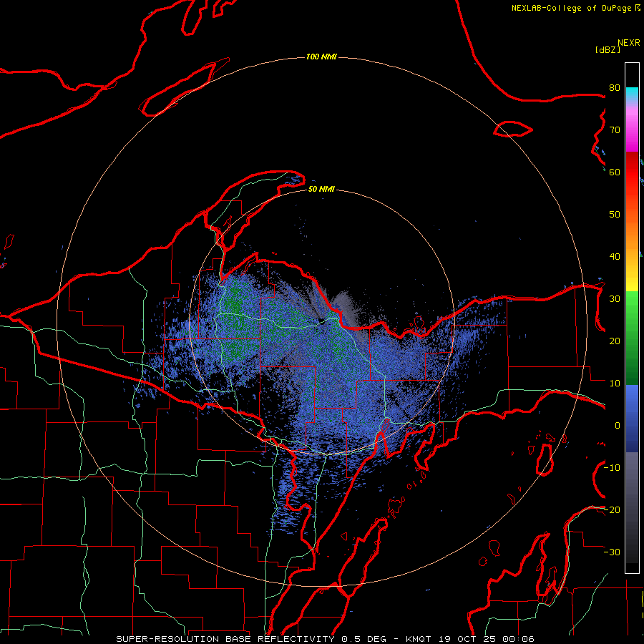This screenshot has width=644, height=644.
Task: Click the 20 dBZ scale value
Action: (x=615, y=341)
